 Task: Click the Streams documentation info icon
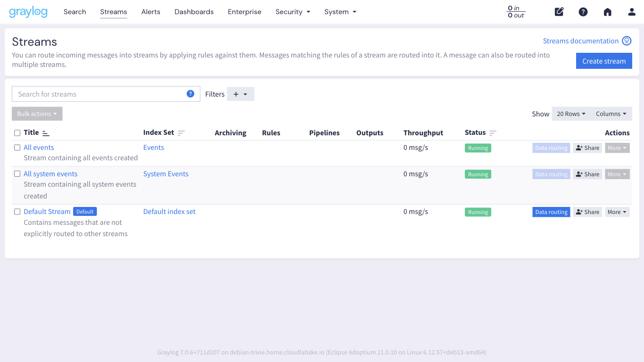627,41
